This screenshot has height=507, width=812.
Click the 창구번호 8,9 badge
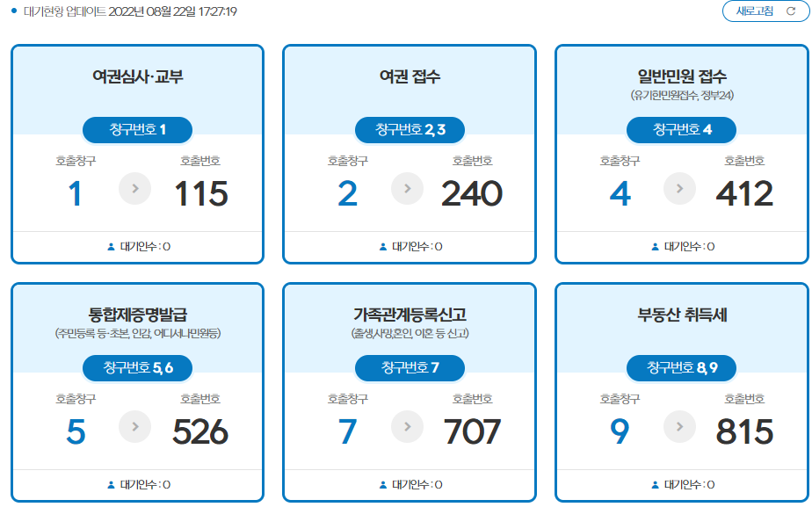pyautogui.click(x=681, y=367)
